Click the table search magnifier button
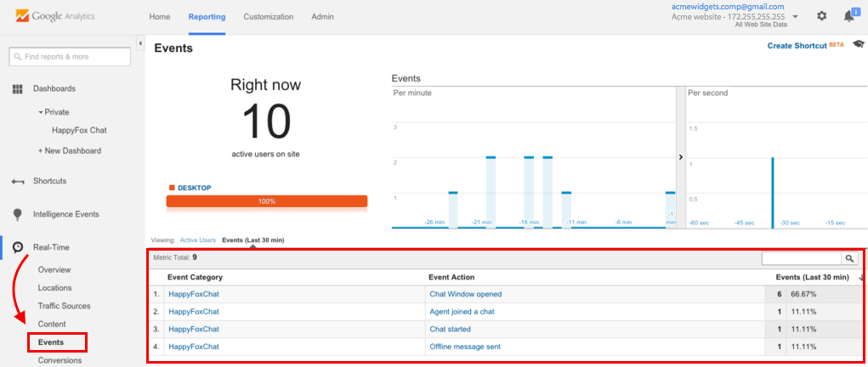The image size is (868, 367). coord(850,258)
